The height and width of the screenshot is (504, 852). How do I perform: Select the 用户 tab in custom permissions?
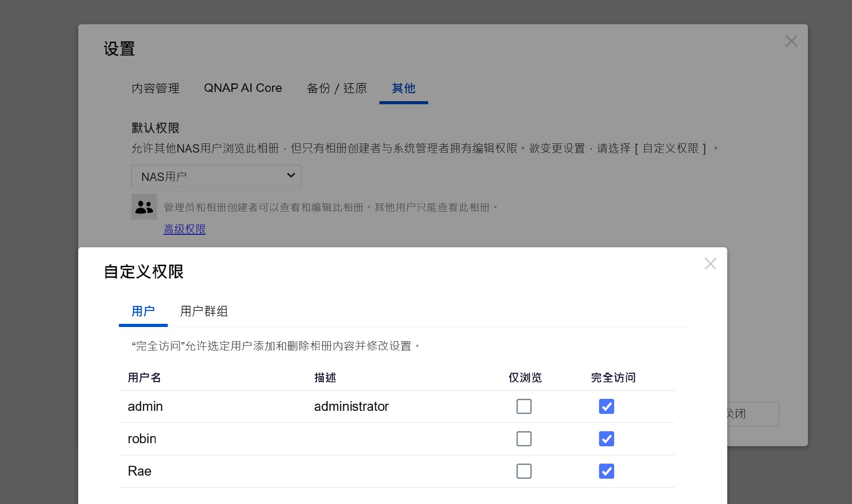[x=142, y=312]
